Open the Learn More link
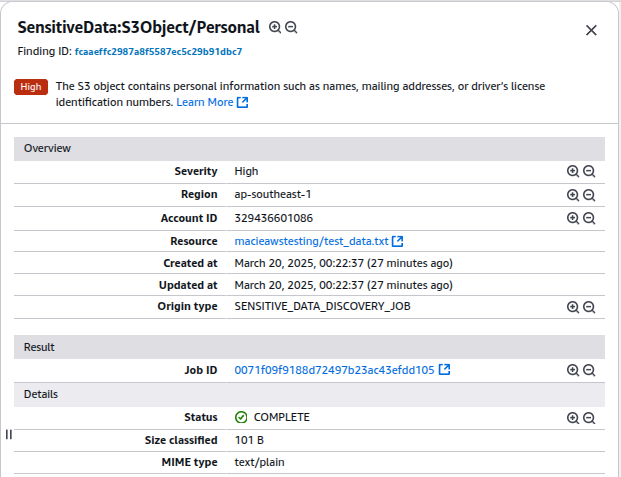The height and width of the screenshot is (477, 621). (205, 102)
